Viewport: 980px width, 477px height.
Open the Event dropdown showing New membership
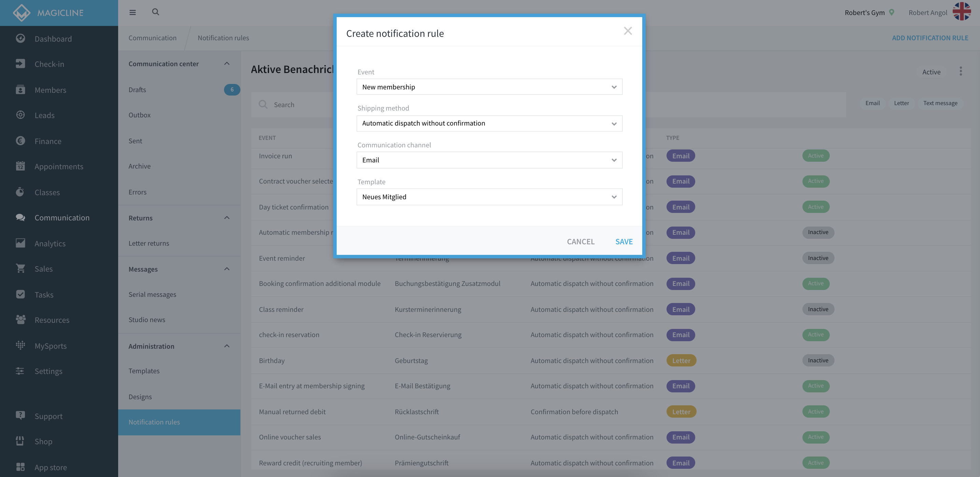pos(489,87)
